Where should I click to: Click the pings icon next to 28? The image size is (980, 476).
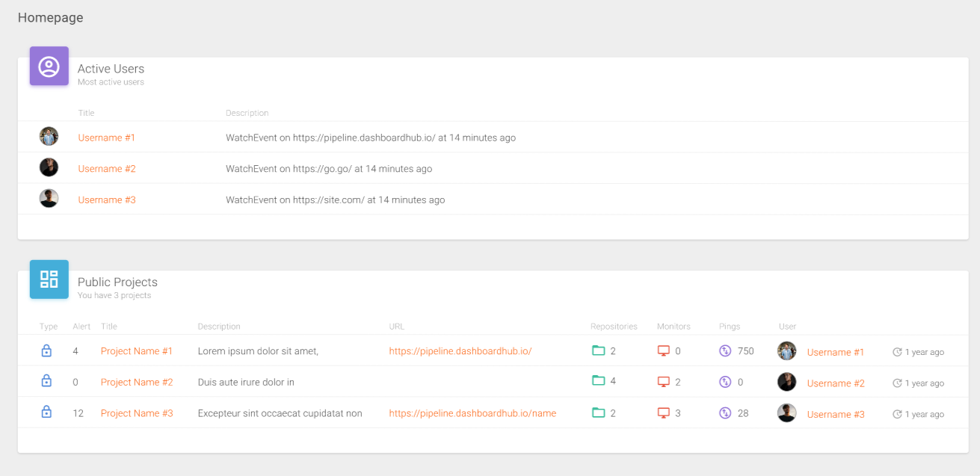(724, 412)
